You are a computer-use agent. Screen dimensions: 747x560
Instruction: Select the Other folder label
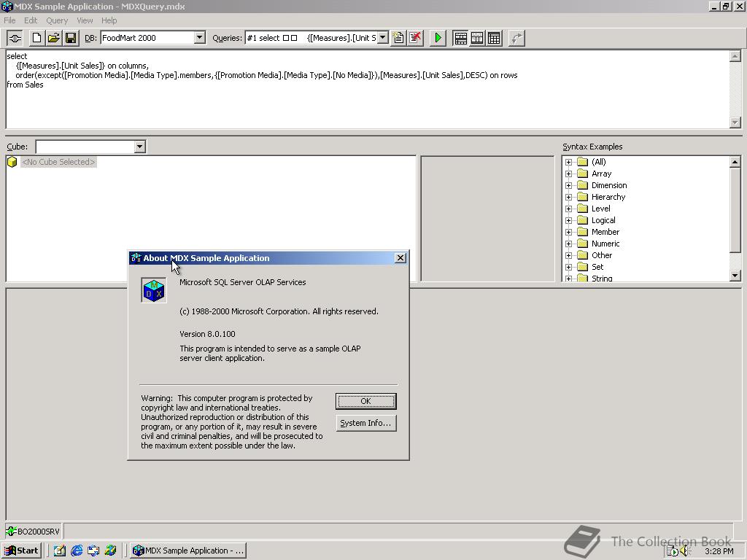point(602,255)
